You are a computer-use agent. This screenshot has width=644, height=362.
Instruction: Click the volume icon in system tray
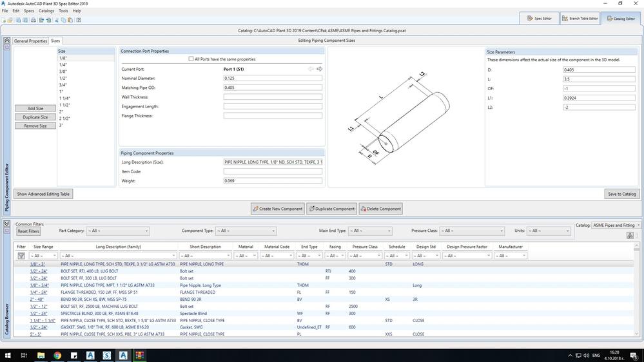tap(586, 356)
